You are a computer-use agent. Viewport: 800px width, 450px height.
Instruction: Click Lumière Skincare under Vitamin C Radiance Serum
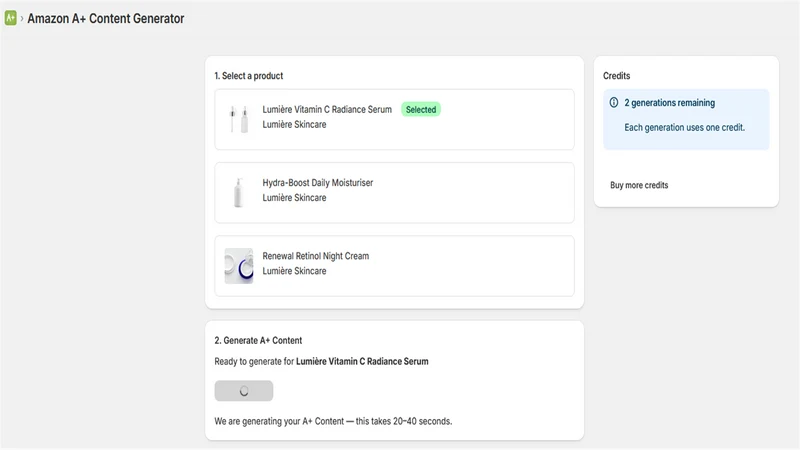tap(294, 124)
